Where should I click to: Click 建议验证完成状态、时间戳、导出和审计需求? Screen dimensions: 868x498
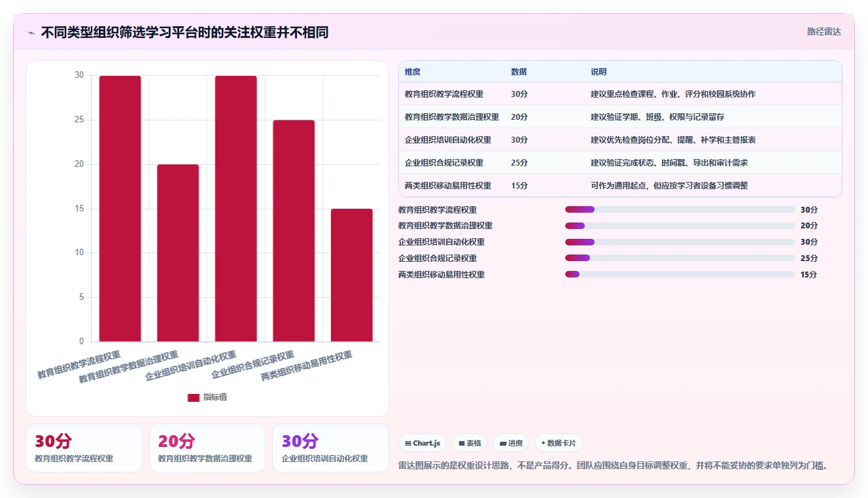tap(669, 163)
